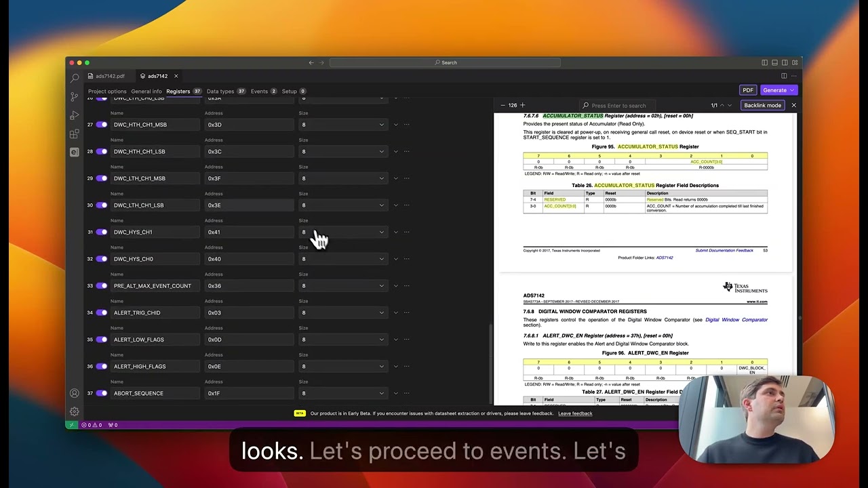Disable the ALERT_LOW_FLAGS register

[x=102, y=340]
